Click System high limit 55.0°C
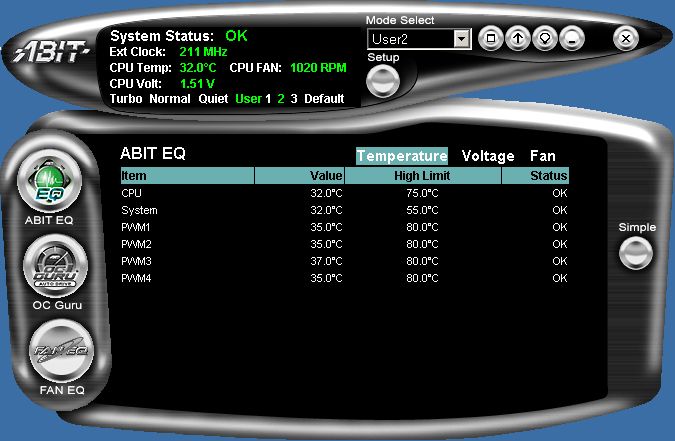This screenshot has width=675, height=441. pyautogui.click(x=422, y=210)
